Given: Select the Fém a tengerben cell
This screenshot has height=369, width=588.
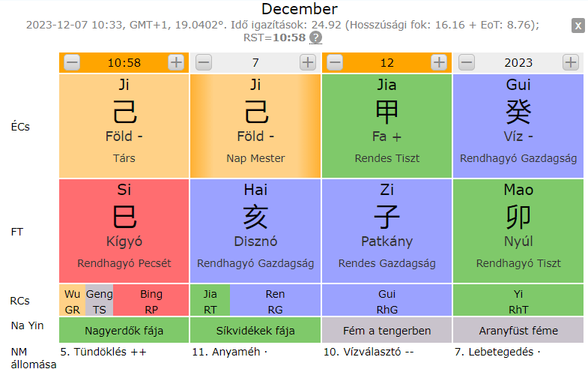Looking at the screenshot, I should (387, 330).
